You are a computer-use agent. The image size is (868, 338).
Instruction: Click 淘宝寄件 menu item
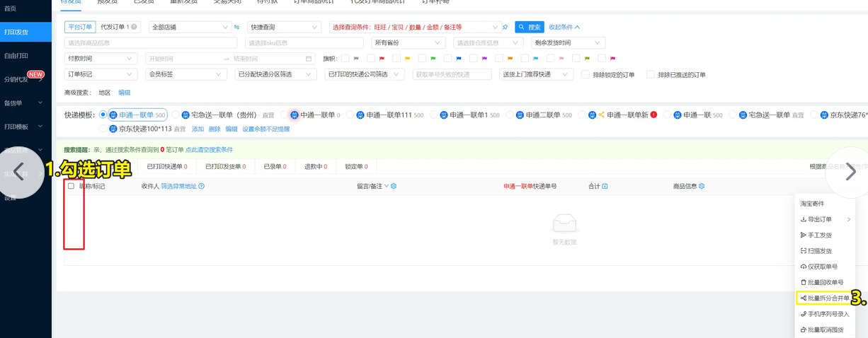[x=824, y=204]
